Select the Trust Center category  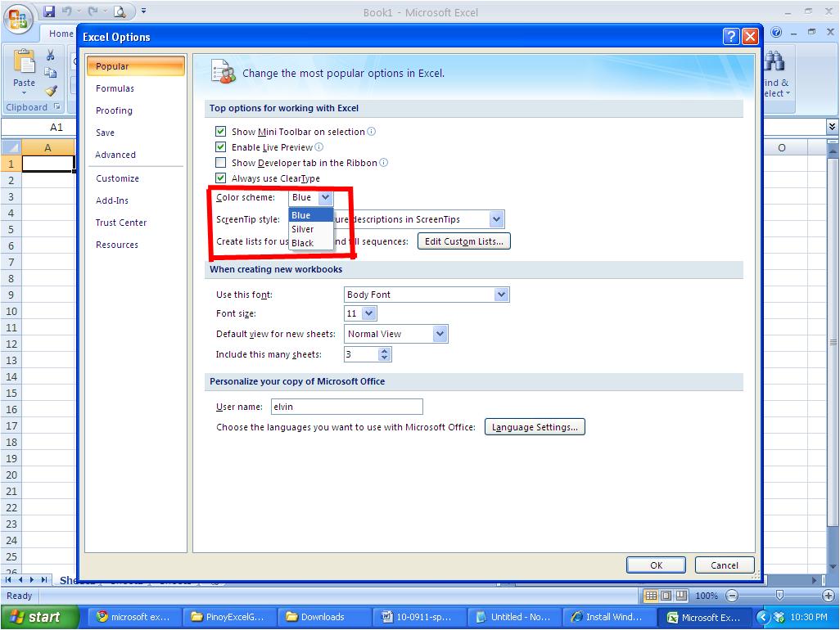click(120, 222)
